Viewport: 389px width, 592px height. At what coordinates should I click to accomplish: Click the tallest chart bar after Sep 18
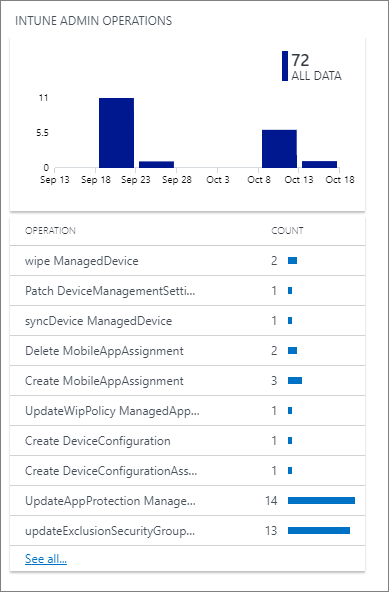pos(116,133)
